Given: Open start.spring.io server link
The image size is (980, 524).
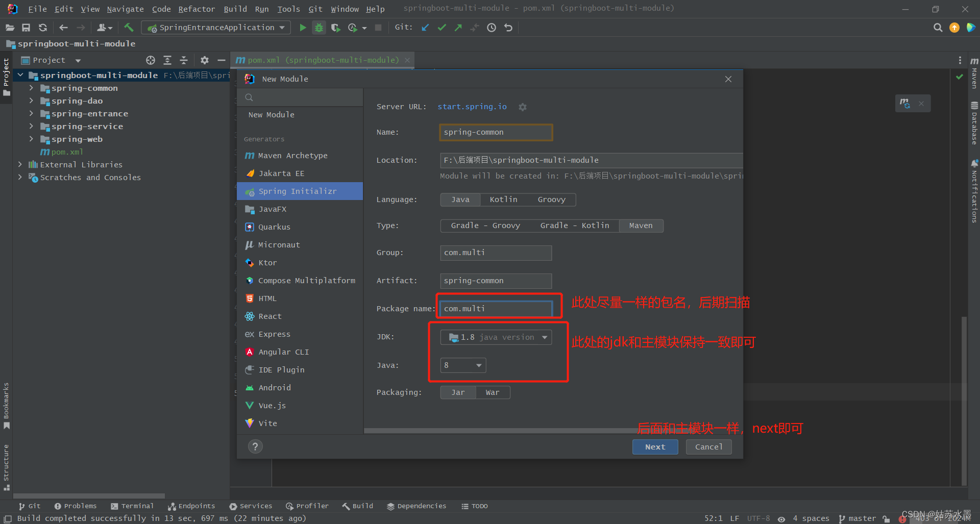Looking at the screenshot, I should pyautogui.click(x=472, y=107).
